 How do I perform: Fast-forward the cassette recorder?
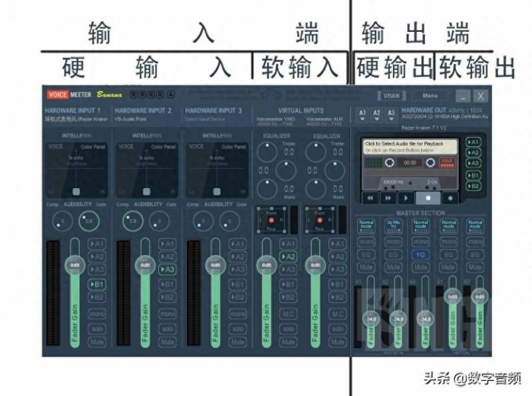pos(388,198)
